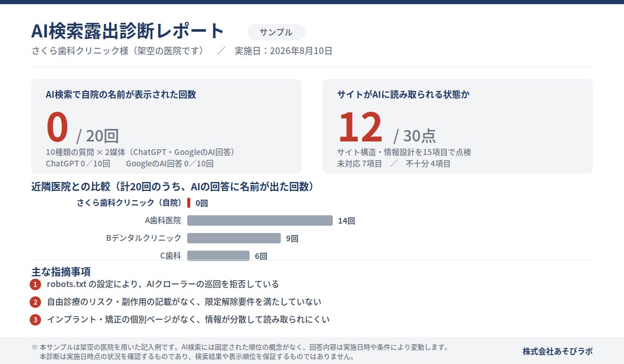Click the small red bar for さくら歯科クリニック
The height and width of the screenshot is (364, 624).
(x=189, y=203)
